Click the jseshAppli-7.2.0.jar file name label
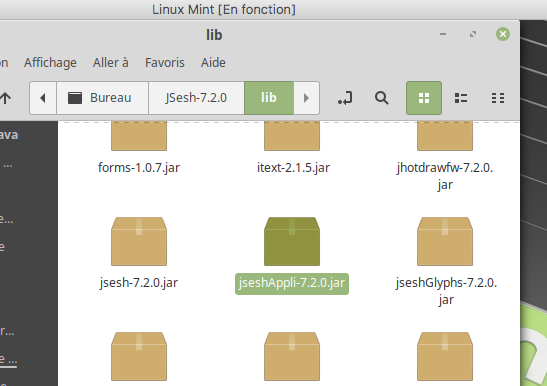 [292, 283]
